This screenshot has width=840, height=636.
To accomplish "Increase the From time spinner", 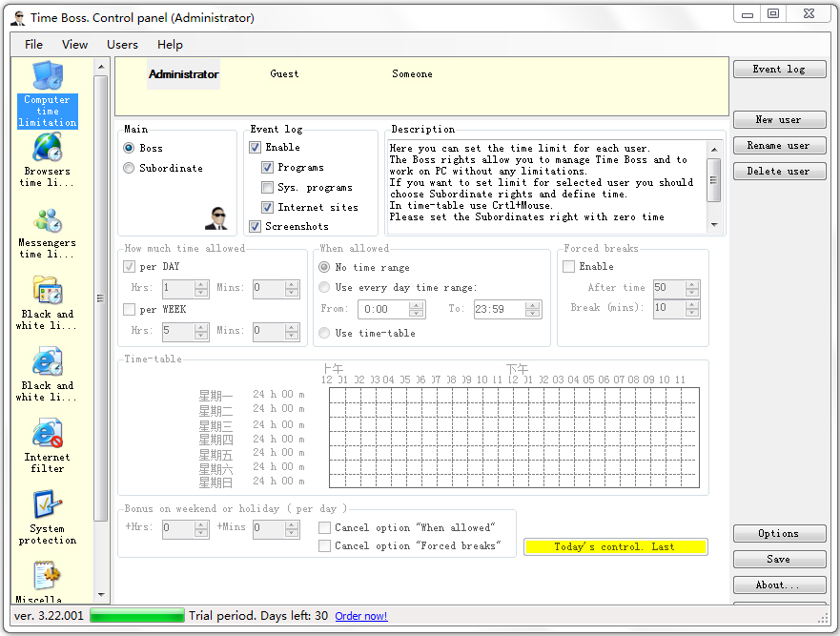I will [417, 305].
